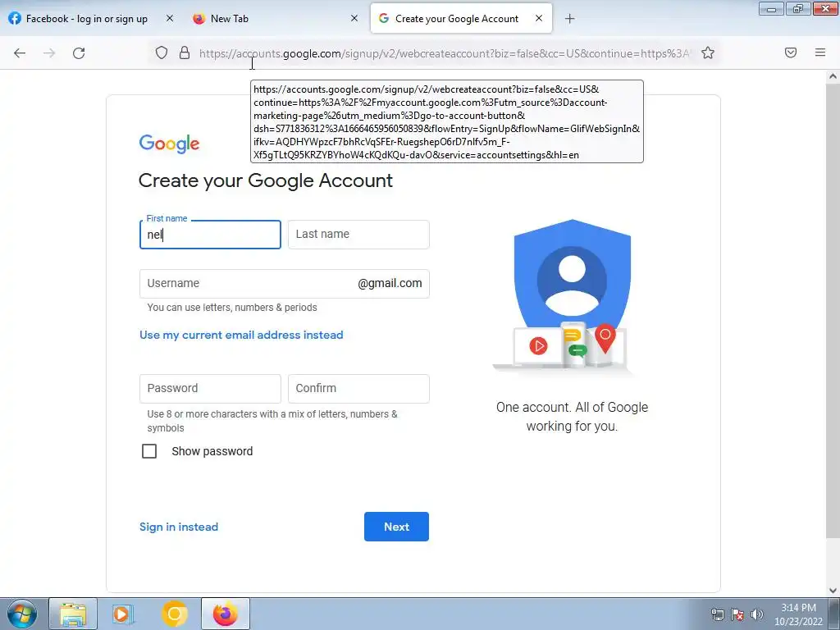Screen dimensions: 840x630
Task: Click the Google favicon on the active tab
Action: 384,18
